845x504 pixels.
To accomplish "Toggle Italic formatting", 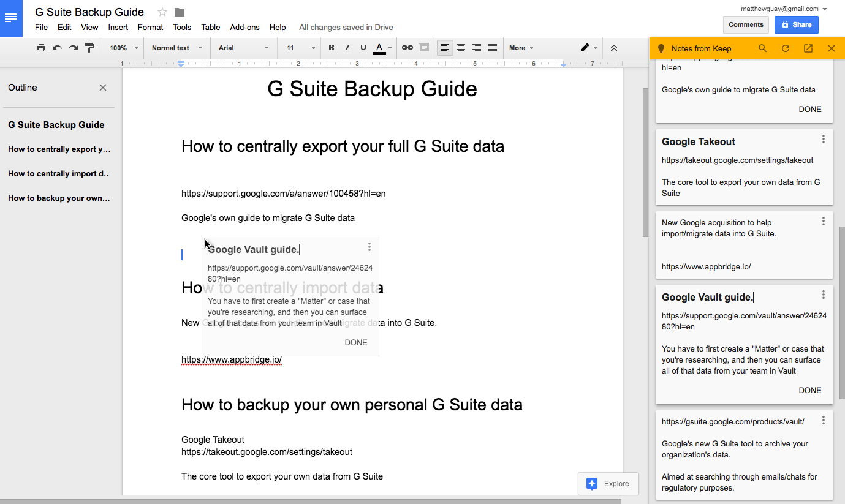I will click(347, 48).
